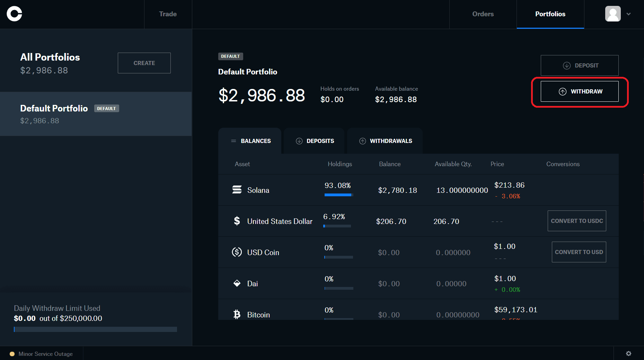This screenshot has width=644, height=360.
Task: Open the BALANCES tab
Action: pyautogui.click(x=250, y=141)
